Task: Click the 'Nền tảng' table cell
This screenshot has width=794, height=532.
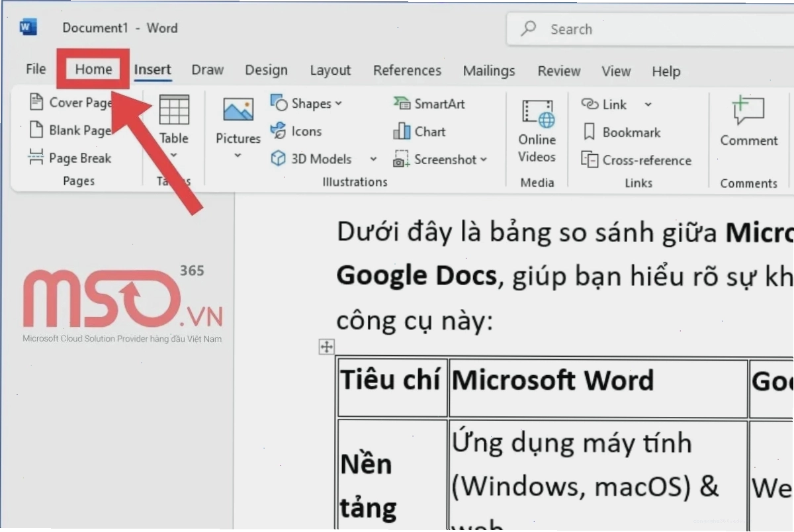Action: click(392, 475)
